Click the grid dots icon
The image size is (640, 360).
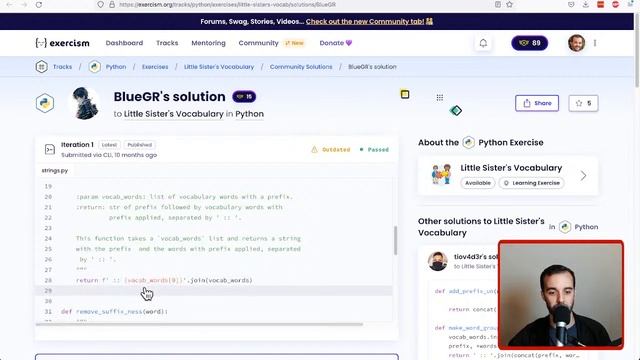pos(440,98)
